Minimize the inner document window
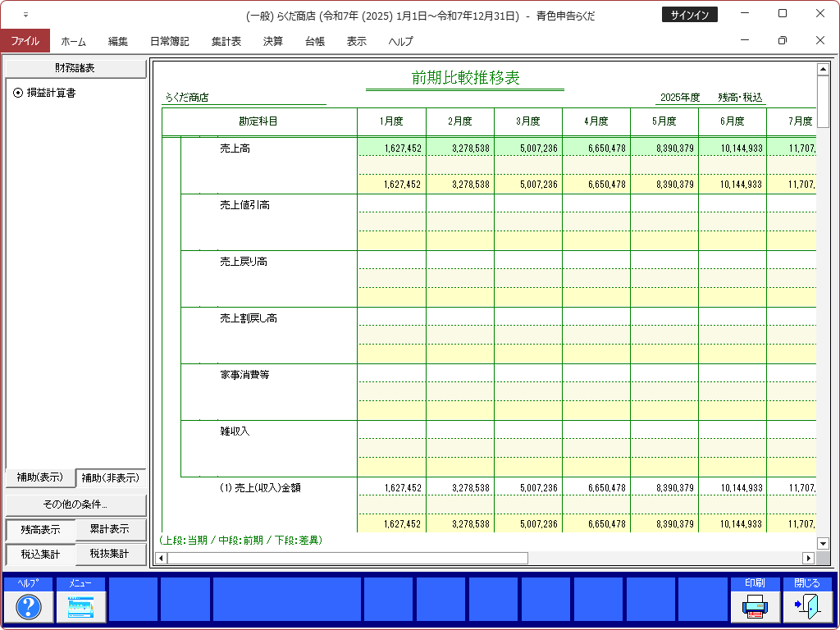 coord(744,41)
